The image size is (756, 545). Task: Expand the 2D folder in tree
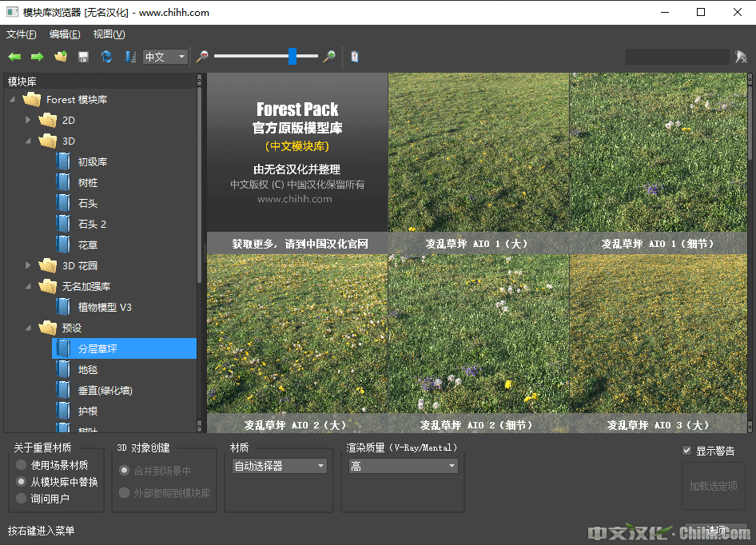pos(29,120)
